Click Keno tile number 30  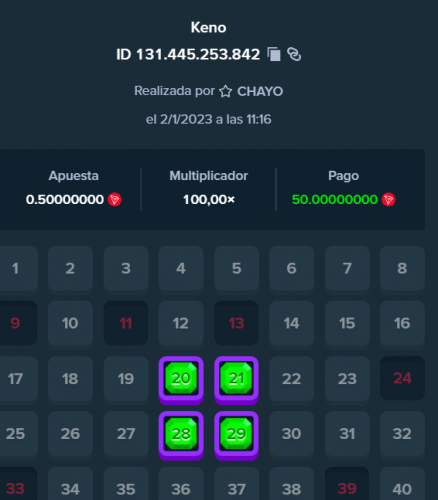coord(292,434)
